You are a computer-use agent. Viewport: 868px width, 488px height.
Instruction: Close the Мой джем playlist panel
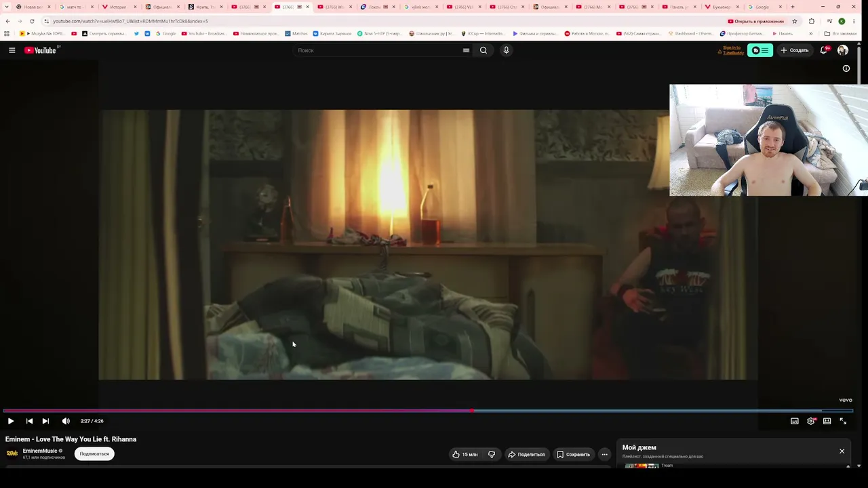coord(842,451)
